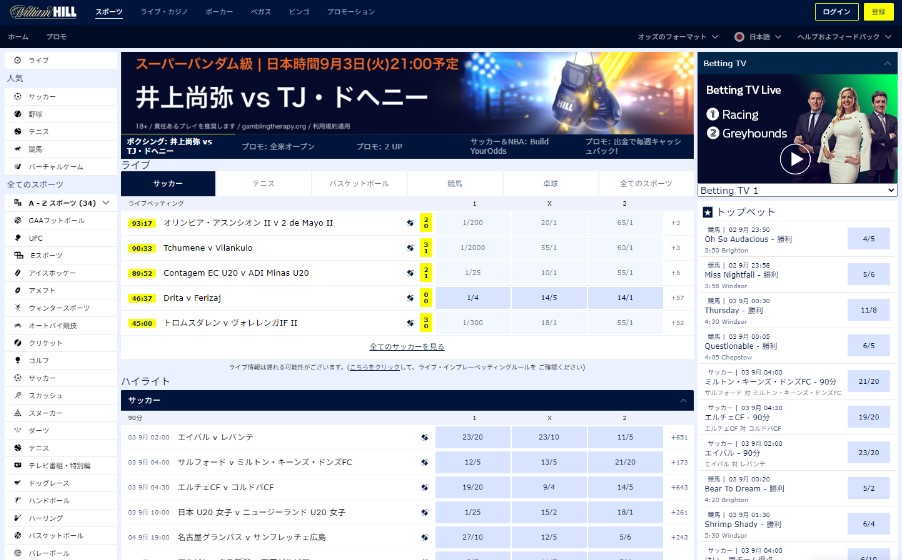Click the star icon beside トップベット
The image size is (902, 560).
click(708, 212)
